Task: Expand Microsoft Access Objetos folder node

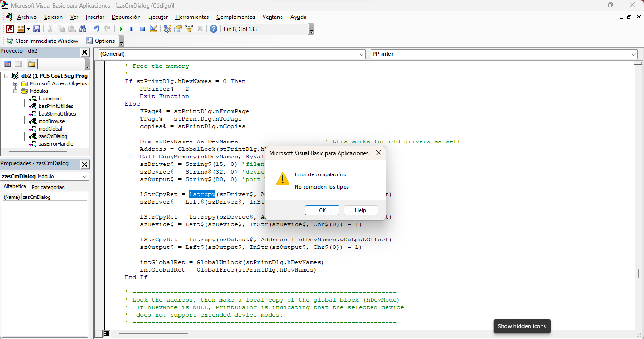Action: pyautogui.click(x=16, y=83)
